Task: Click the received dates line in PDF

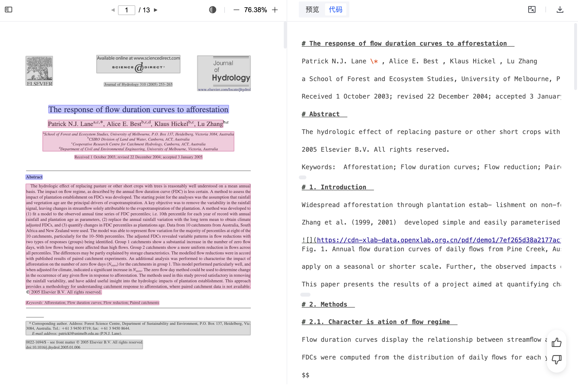Action: coord(138,157)
